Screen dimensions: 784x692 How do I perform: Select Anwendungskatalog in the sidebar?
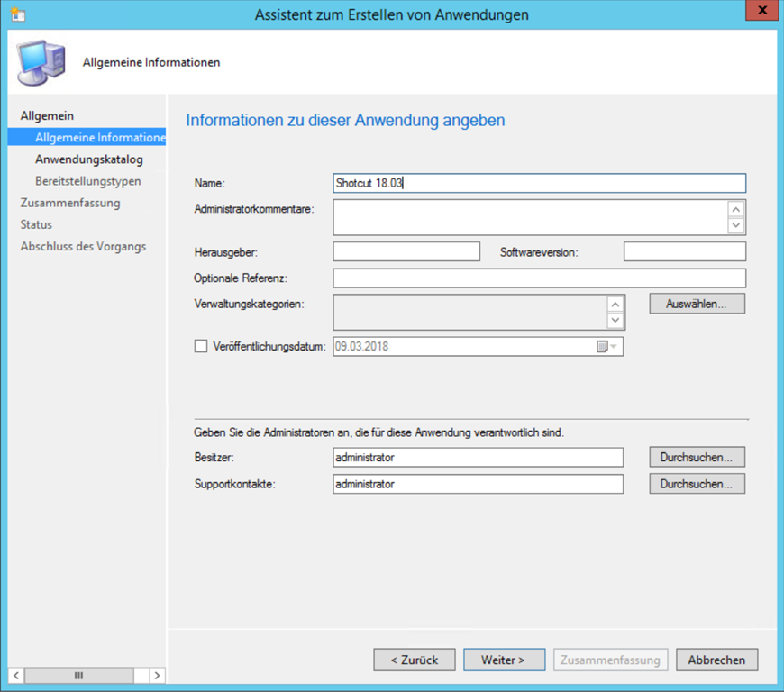coord(88,159)
